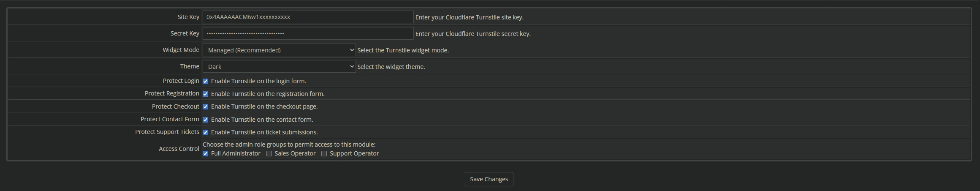
Task: Click the 'Site Key' row label
Action: tap(188, 17)
